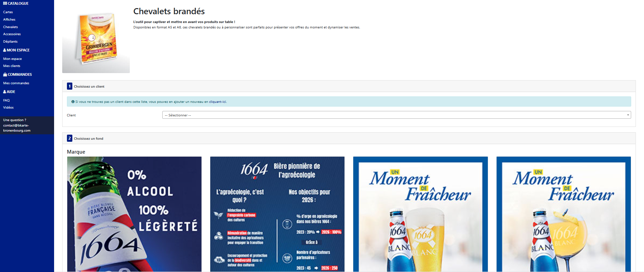Viewport: 644px width, 272px height.
Task: Click the user icon beside MON ESPACE
Action: pyautogui.click(x=5, y=50)
